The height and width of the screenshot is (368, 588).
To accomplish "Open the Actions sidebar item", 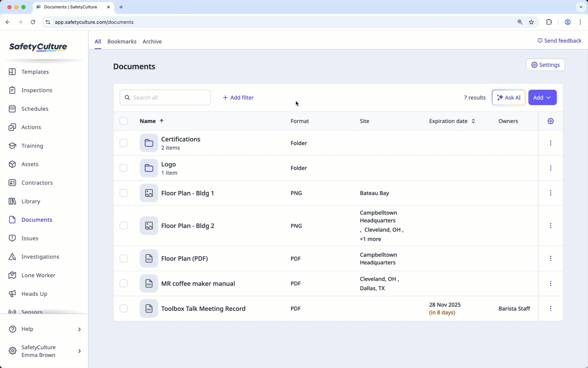I will coord(31,127).
